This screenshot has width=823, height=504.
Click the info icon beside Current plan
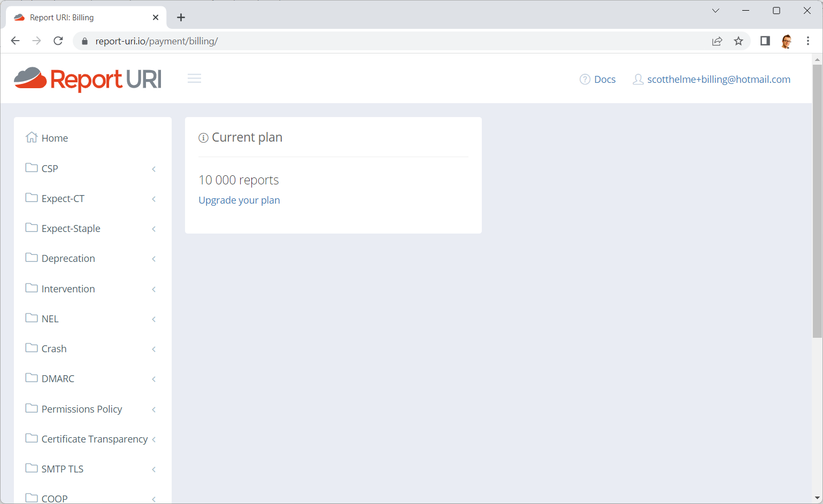pyautogui.click(x=203, y=138)
